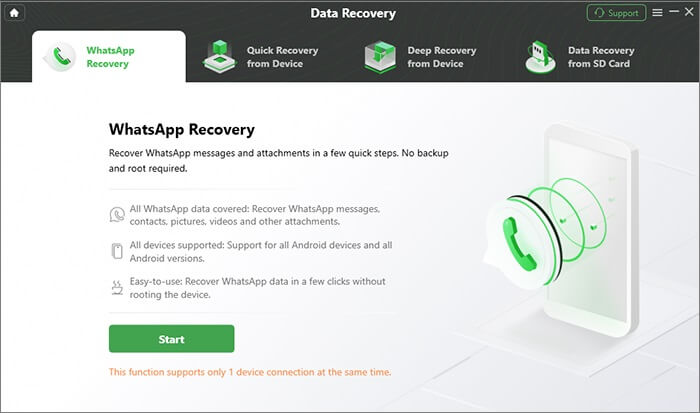Open the hamburger menu icon
Screen dimensions: 700x413
point(657,13)
